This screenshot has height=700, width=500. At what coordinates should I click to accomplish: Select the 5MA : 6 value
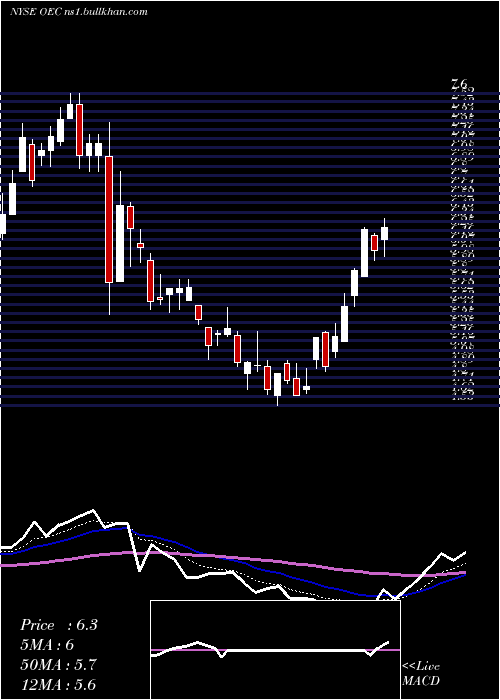[x=47, y=645]
